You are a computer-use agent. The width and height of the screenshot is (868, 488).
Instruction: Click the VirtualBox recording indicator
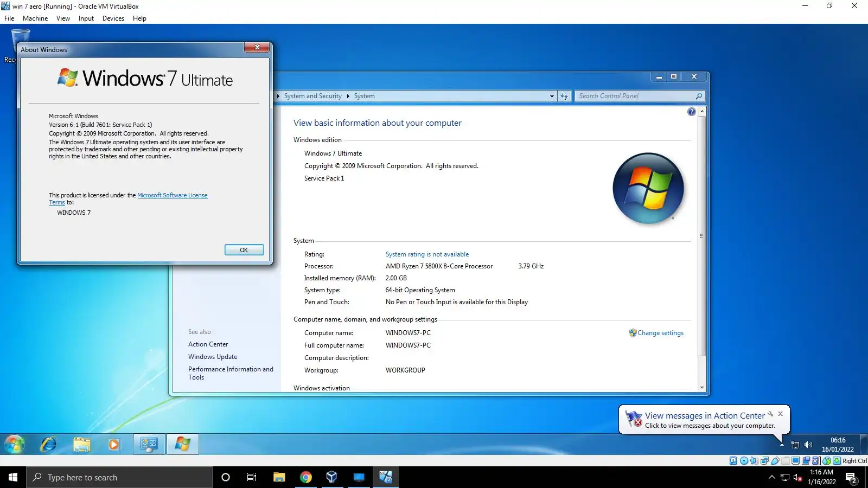[806, 461]
